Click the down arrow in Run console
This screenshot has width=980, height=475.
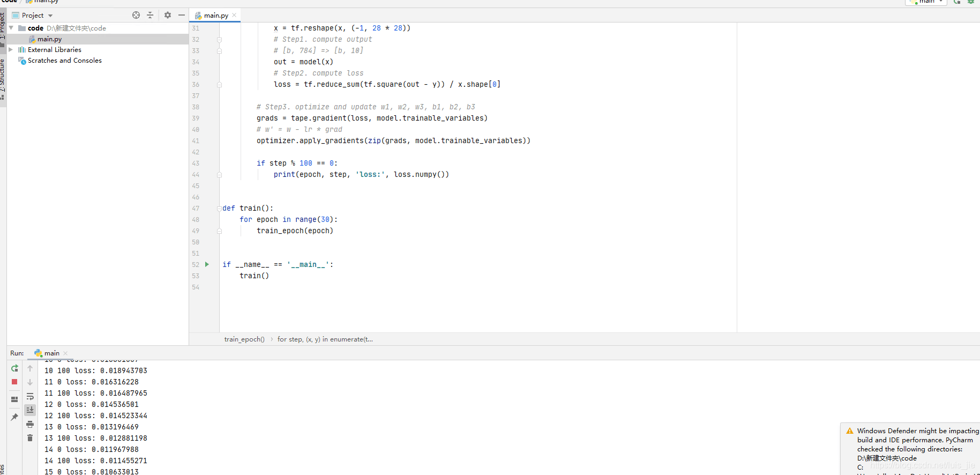coord(30,382)
